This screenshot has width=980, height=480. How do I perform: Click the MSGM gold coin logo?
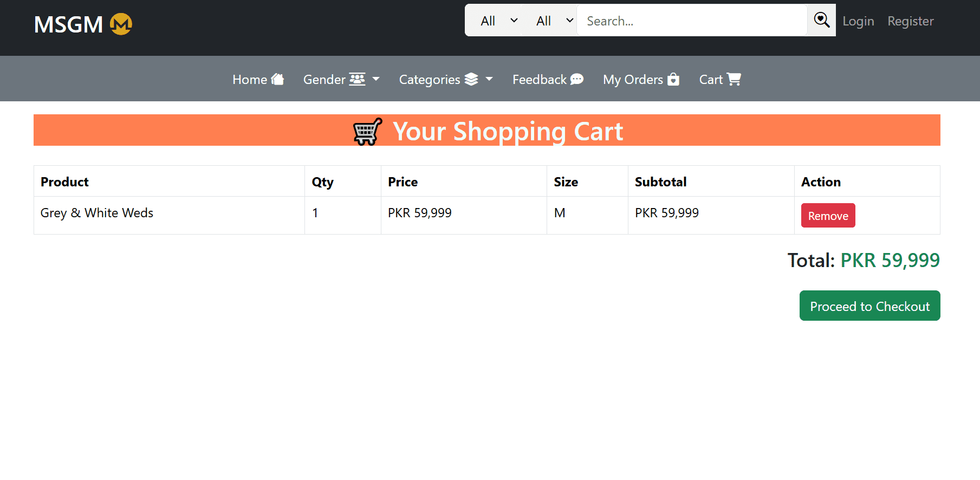pyautogui.click(x=121, y=24)
